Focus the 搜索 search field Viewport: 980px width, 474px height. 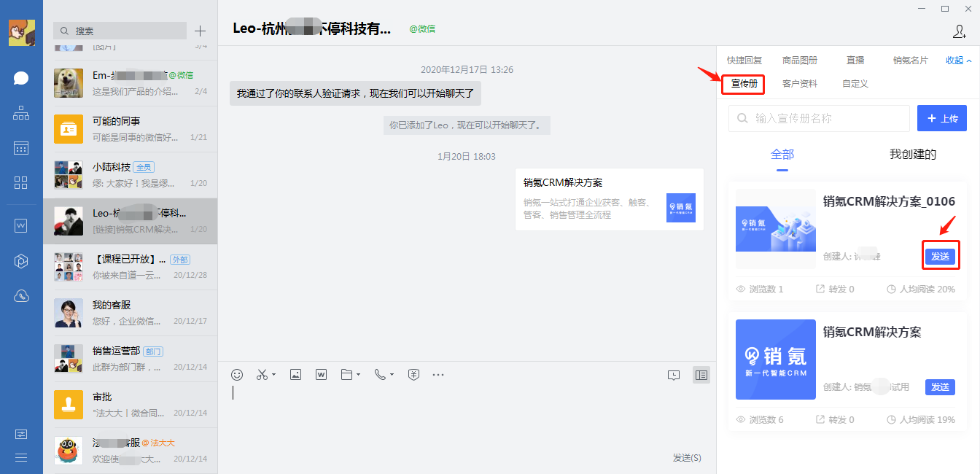(x=120, y=31)
